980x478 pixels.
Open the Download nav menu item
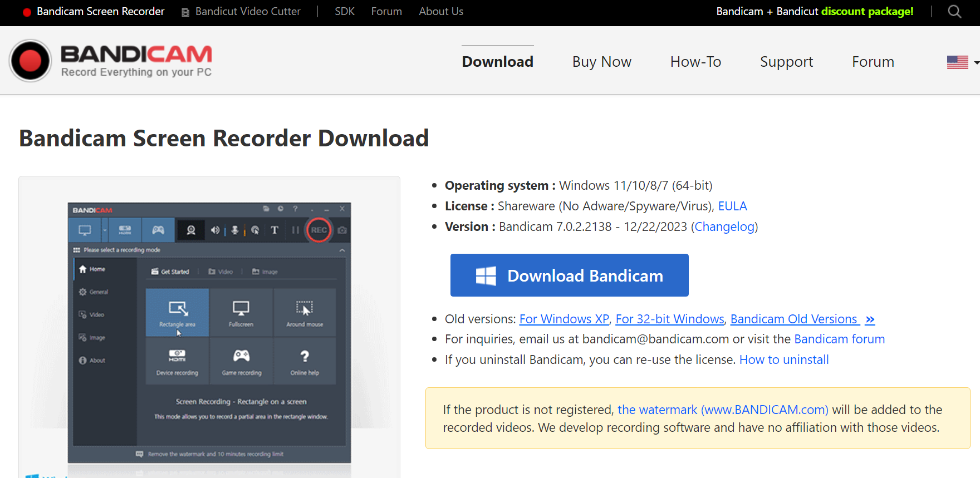[x=497, y=62]
